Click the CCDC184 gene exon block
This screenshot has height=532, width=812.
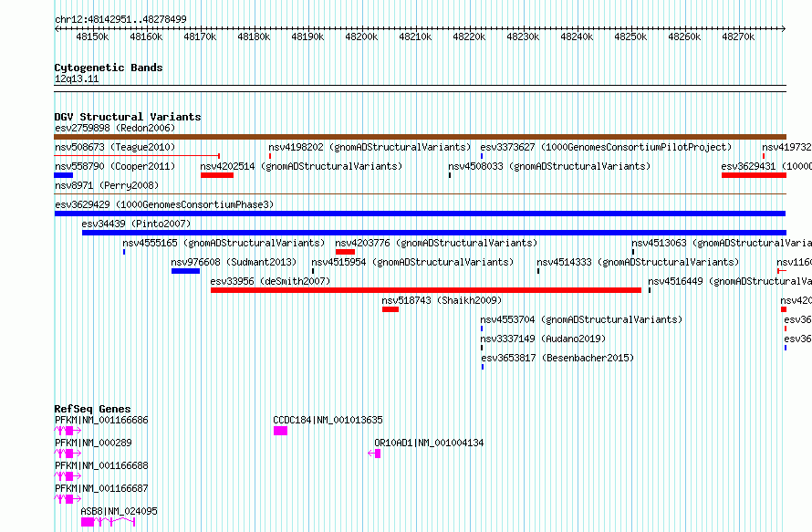pos(280,431)
